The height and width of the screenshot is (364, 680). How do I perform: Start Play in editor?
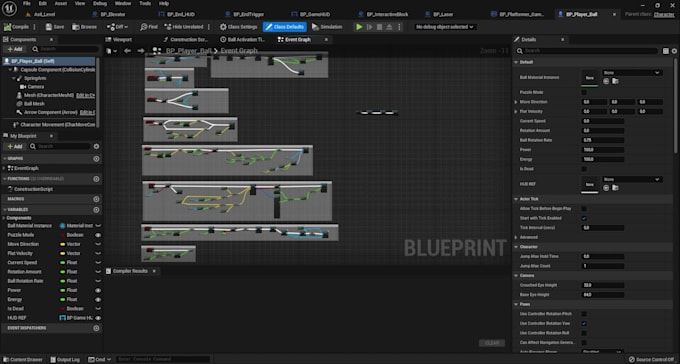click(359, 27)
